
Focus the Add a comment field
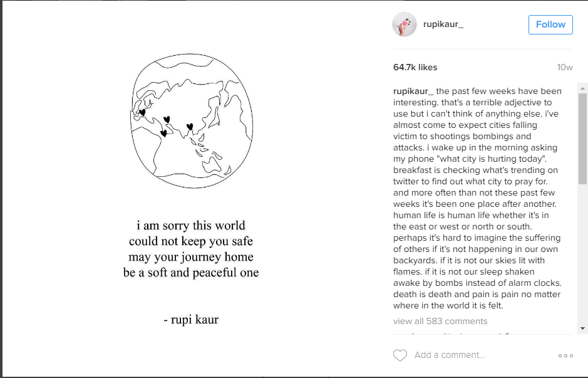coord(476,355)
